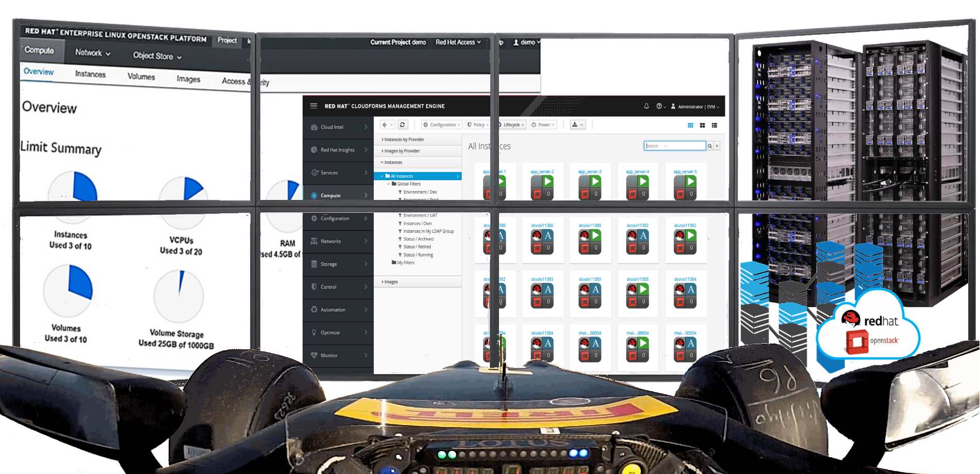Open the Object Store dropdown in OpenStack
Image resolution: width=980 pixels, height=474 pixels.
pyautogui.click(x=157, y=56)
